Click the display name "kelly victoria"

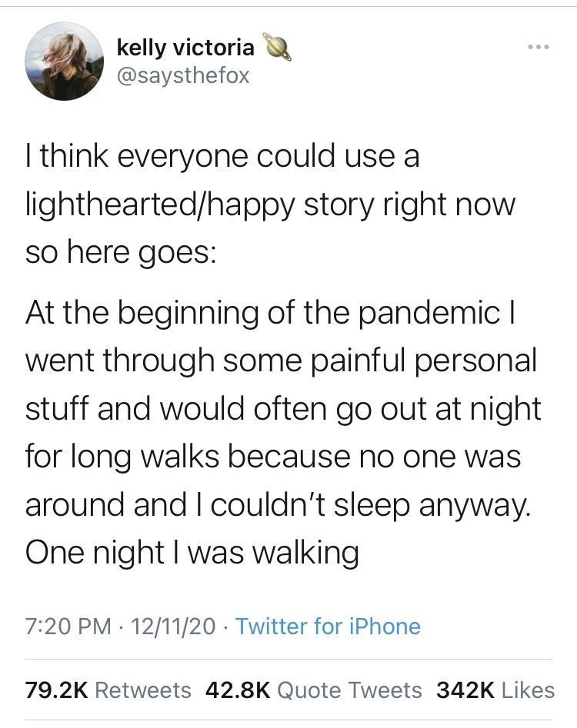tap(185, 48)
